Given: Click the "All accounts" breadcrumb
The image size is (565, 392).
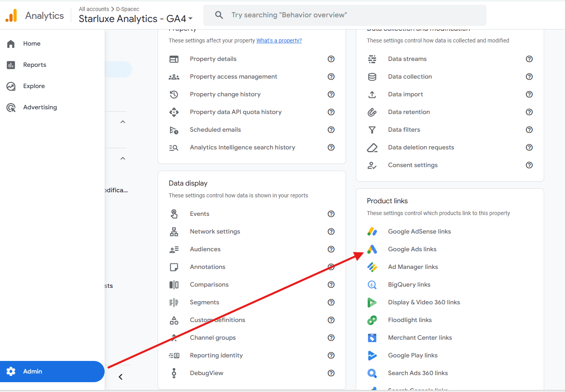Looking at the screenshot, I should point(94,9).
